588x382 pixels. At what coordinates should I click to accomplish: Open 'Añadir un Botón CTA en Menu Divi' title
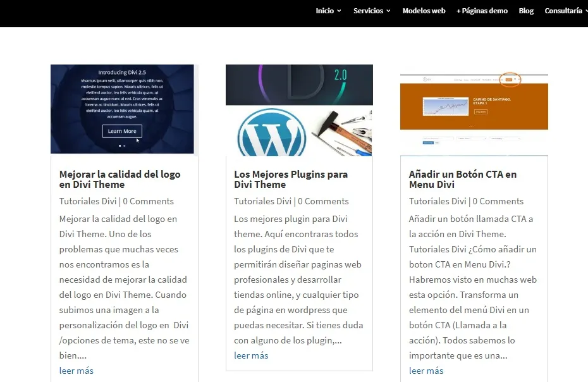click(x=462, y=179)
